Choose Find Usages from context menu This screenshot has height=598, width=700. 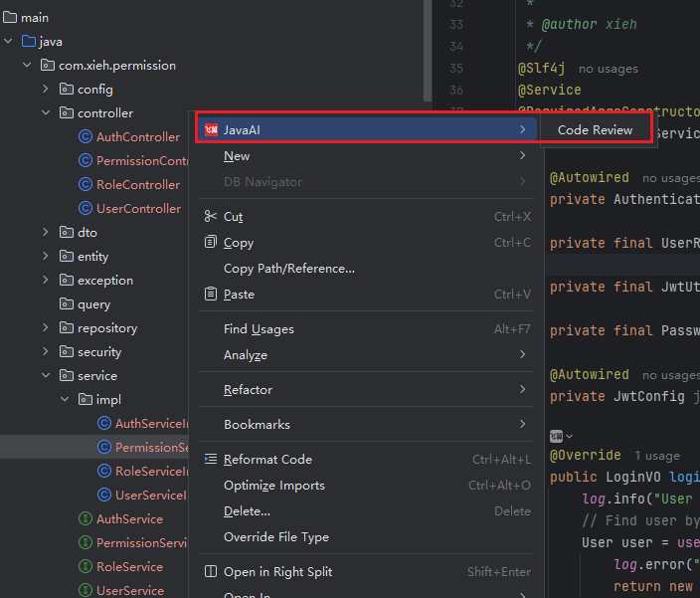click(x=259, y=329)
